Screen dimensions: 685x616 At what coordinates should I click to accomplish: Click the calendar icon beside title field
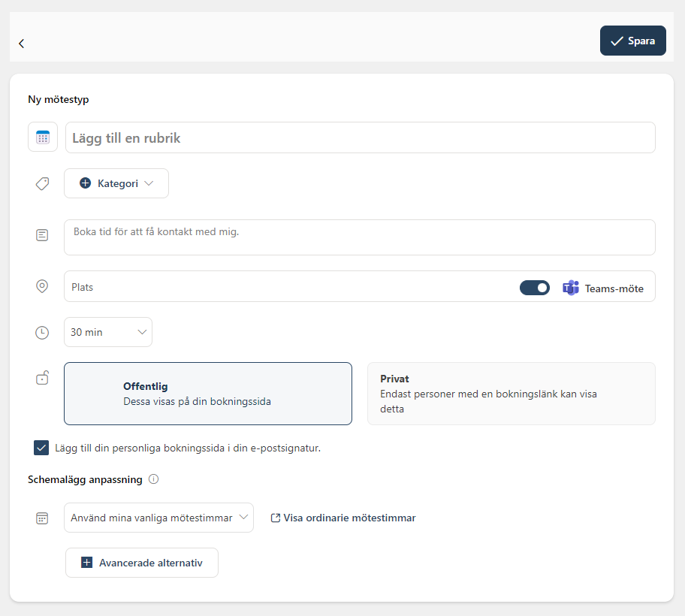pos(43,137)
